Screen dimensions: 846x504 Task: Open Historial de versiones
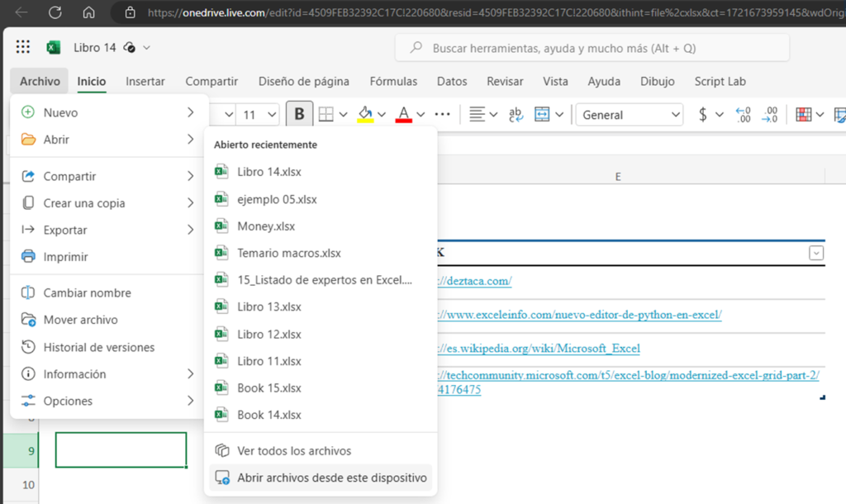point(108,347)
